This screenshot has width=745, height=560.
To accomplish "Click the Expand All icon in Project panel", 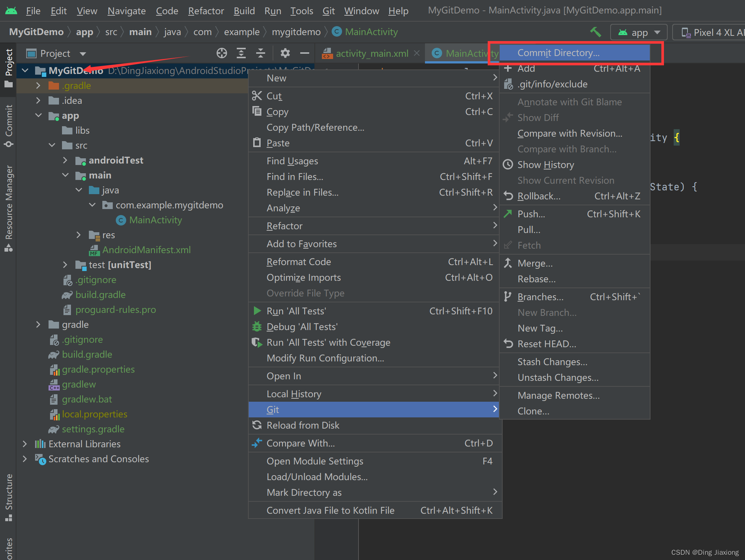I will coord(241,53).
